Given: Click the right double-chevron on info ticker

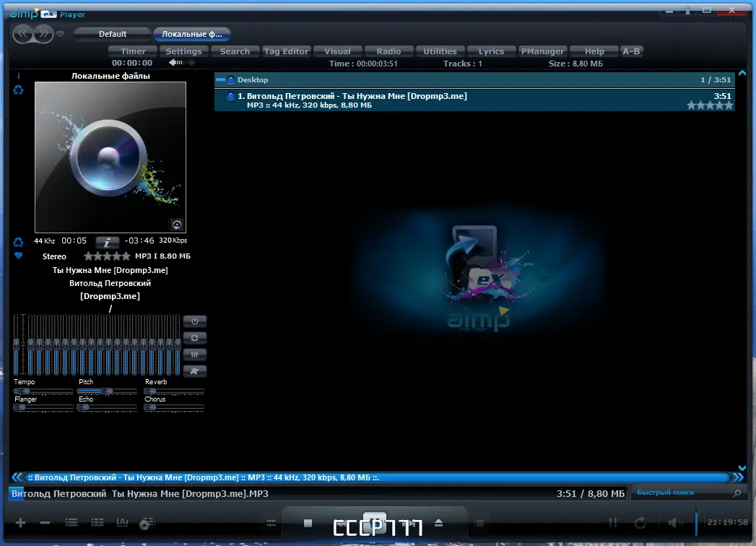Looking at the screenshot, I should (x=738, y=477).
